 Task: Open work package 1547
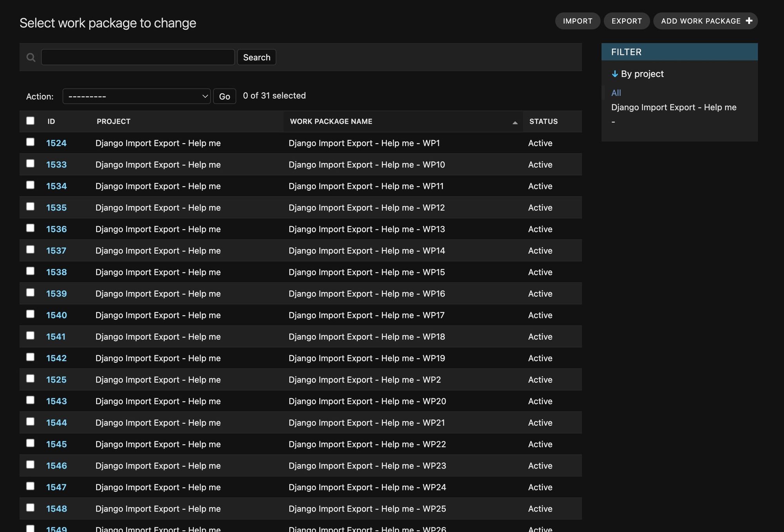[56, 487]
